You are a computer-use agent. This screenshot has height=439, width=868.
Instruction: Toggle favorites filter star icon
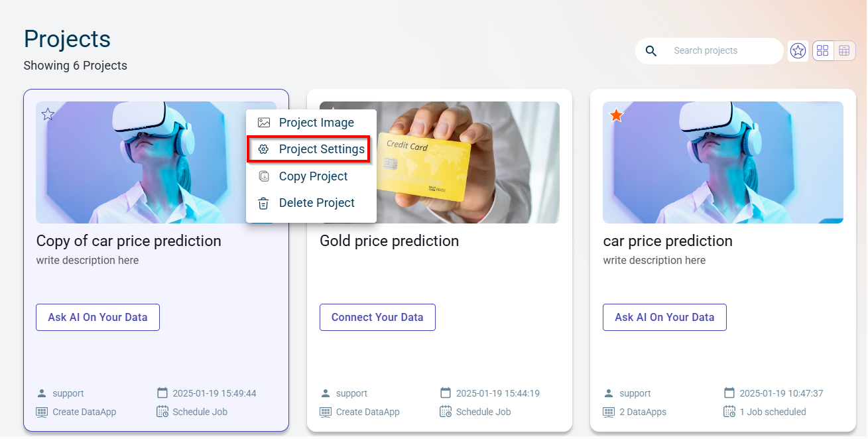click(798, 51)
